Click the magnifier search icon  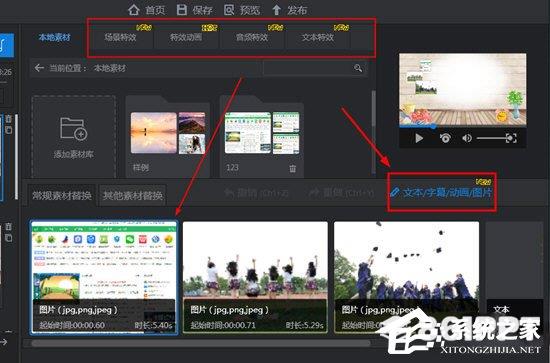358,68
